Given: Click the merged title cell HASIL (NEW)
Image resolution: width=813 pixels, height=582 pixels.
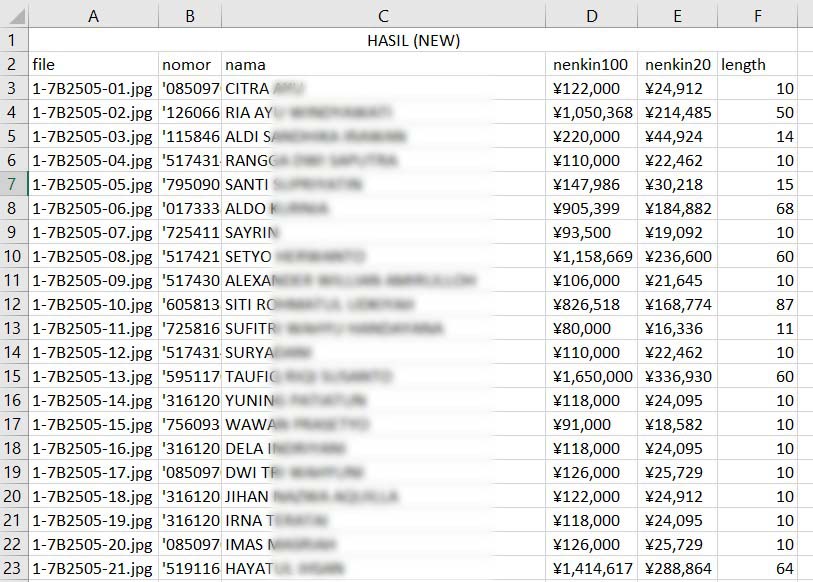Looking at the screenshot, I should (413, 40).
